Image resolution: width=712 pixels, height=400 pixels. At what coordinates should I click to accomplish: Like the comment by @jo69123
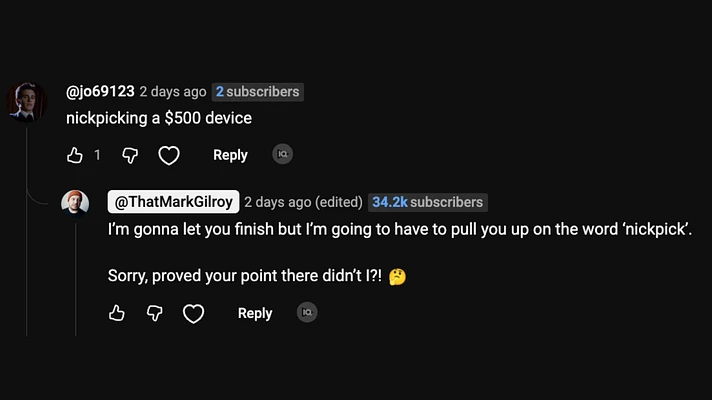[75, 155]
